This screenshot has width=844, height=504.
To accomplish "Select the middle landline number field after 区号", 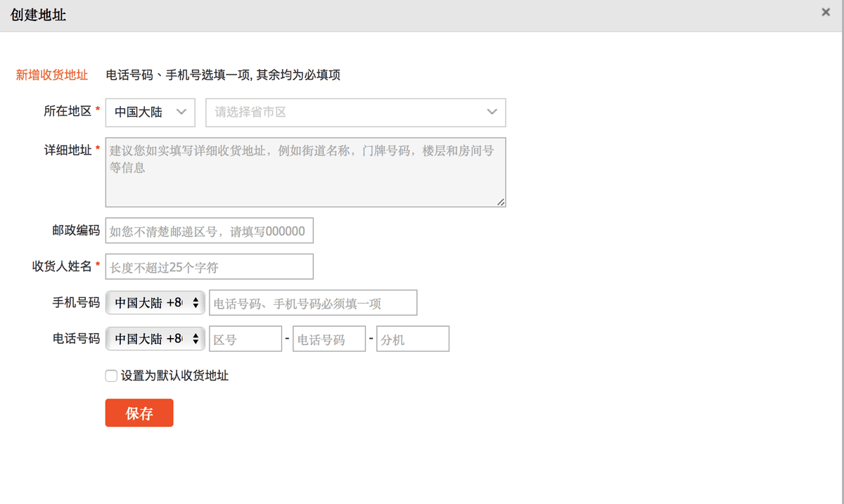I will pyautogui.click(x=328, y=339).
